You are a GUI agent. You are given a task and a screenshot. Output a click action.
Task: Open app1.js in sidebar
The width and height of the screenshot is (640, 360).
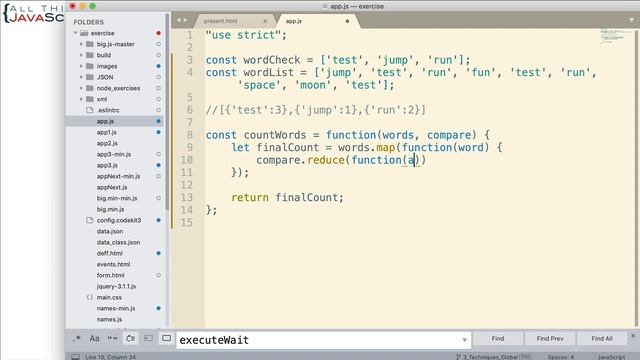coord(107,132)
